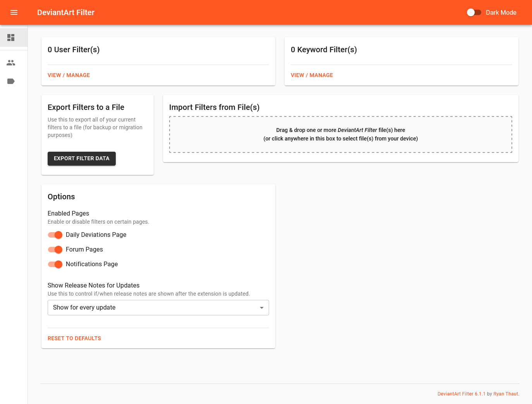Click the 0 User Filter(s) heading
This screenshot has height=404, width=532.
[x=74, y=50]
